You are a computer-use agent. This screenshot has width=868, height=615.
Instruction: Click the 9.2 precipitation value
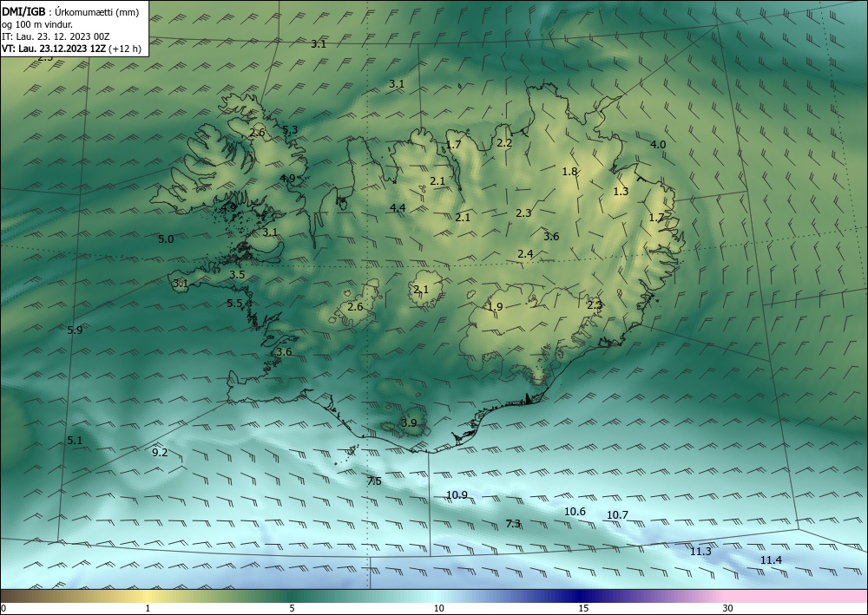[160, 453]
